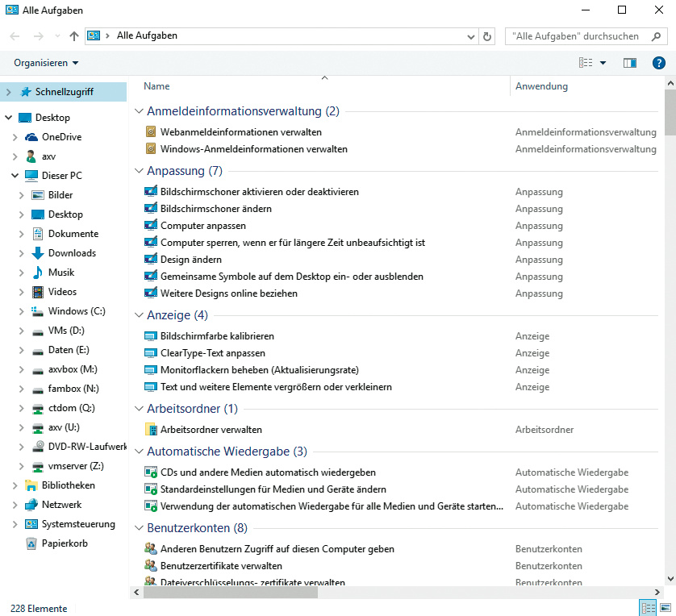Collapse the Automatische Wiedergabe (3) group
Image resolution: width=676 pixels, height=616 pixels.
(139, 452)
